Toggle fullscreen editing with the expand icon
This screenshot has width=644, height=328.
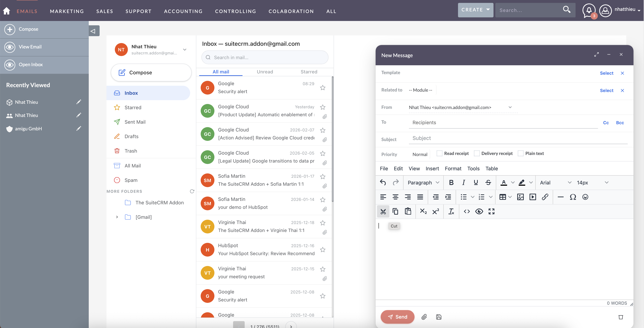[x=491, y=211]
